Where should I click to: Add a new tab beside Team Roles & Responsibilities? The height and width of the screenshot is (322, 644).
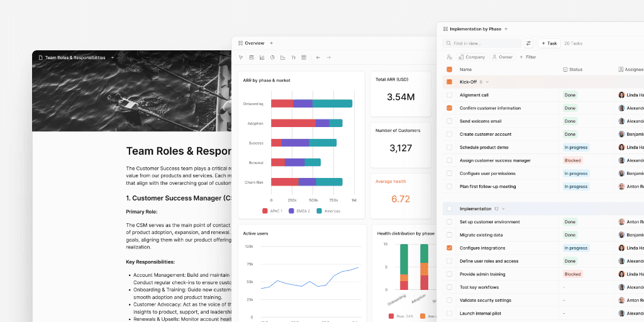click(113, 57)
